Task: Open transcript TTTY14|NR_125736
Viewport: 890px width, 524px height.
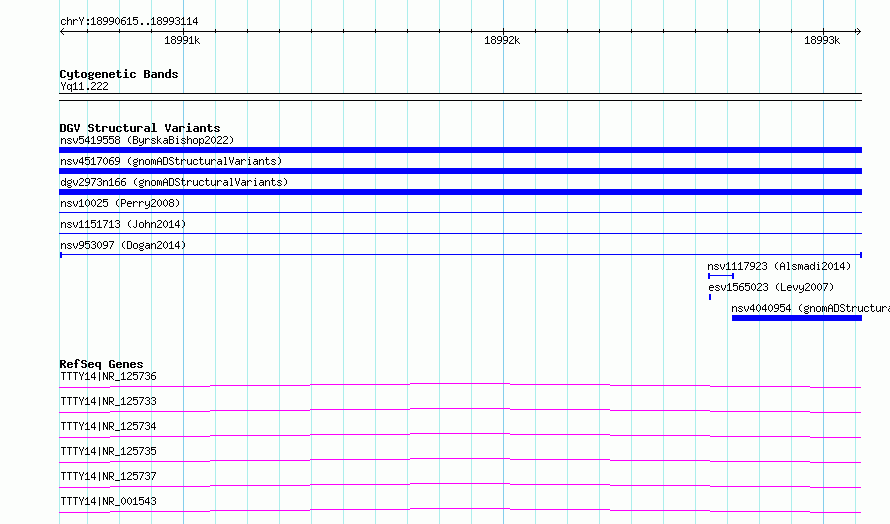Action: tap(108, 376)
